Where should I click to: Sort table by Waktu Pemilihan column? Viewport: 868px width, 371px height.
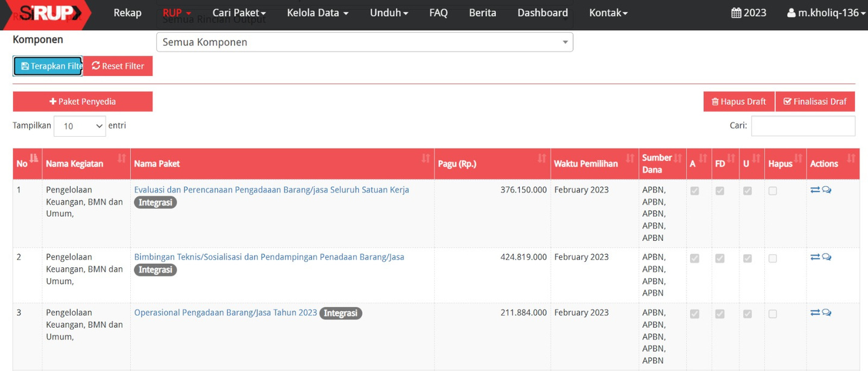[x=594, y=164]
